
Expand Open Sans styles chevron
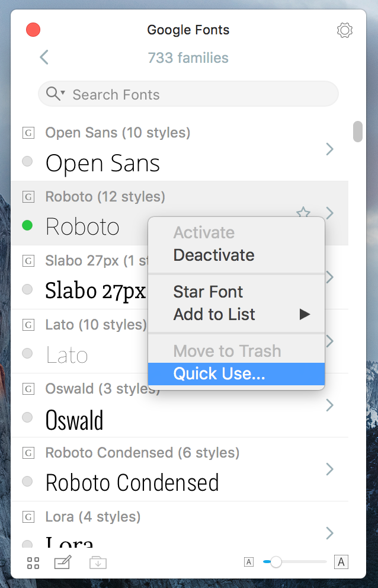(x=330, y=149)
